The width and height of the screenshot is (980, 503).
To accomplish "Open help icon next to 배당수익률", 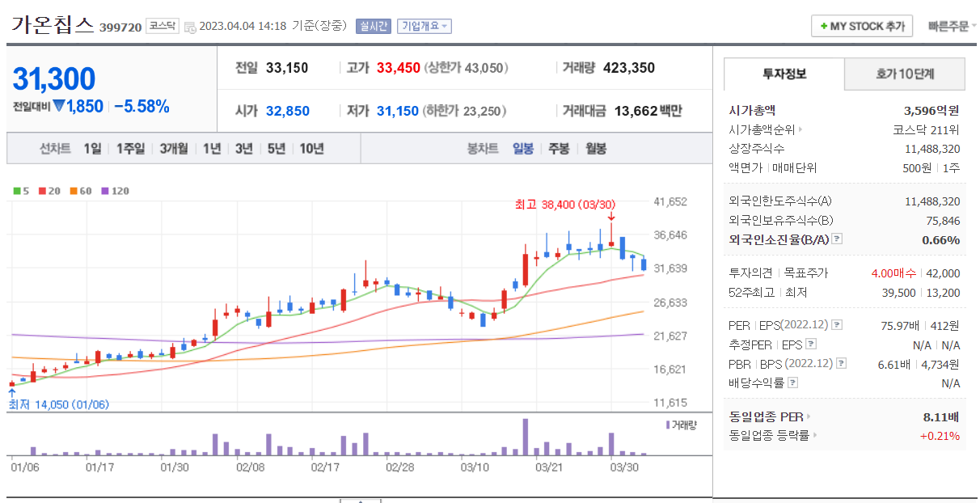I will pos(793,383).
